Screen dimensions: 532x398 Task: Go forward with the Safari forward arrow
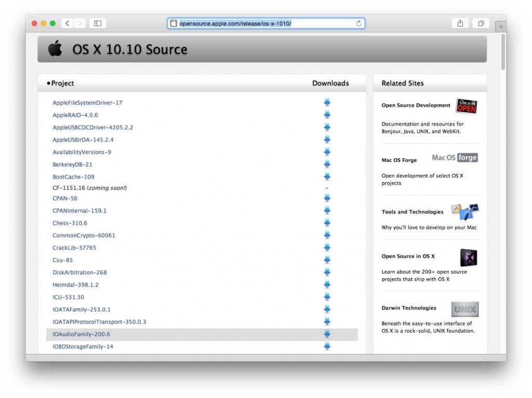[79, 23]
